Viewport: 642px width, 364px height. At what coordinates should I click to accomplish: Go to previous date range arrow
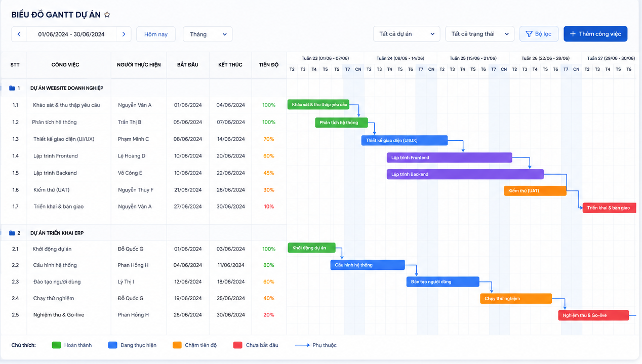coord(19,34)
